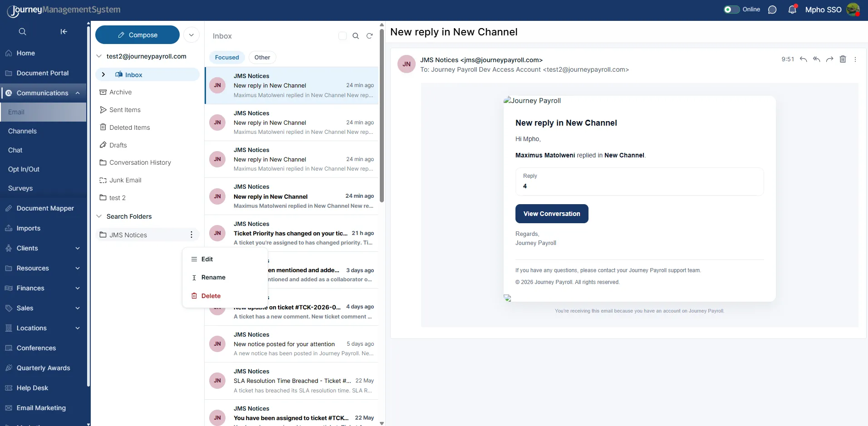Expand the Inbox folder chevron
Image resolution: width=868 pixels, height=426 pixels.
point(103,74)
